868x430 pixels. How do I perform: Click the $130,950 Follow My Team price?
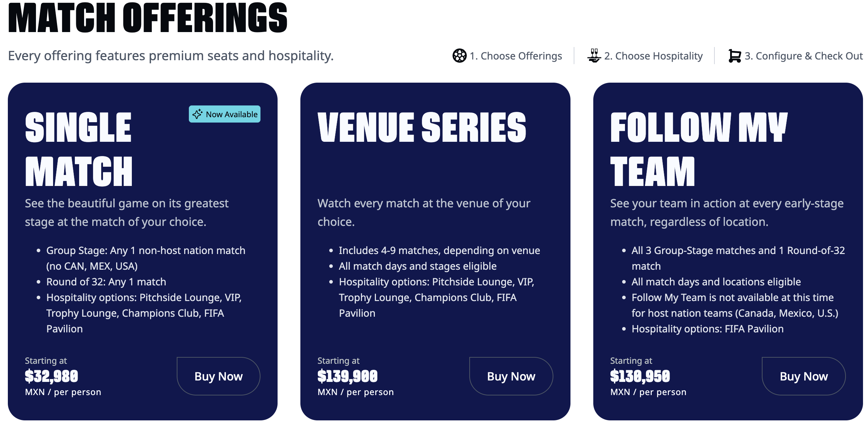(x=640, y=376)
